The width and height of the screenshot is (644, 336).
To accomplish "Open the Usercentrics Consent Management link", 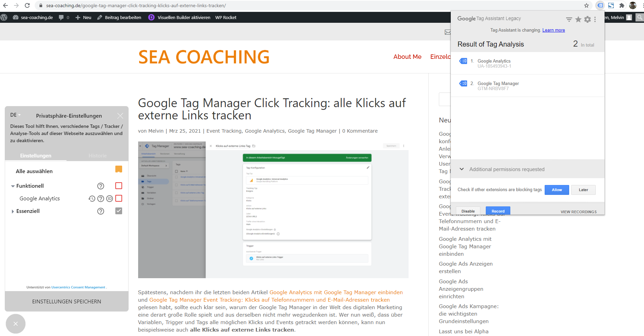I will [x=78, y=287].
